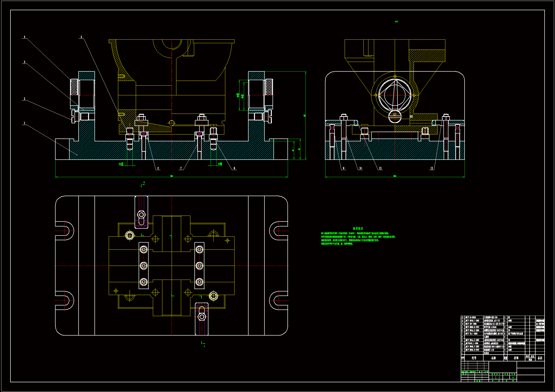This screenshot has width=555, height=392.
Task: Select part callout number 12 label
Action: tap(432, 168)
